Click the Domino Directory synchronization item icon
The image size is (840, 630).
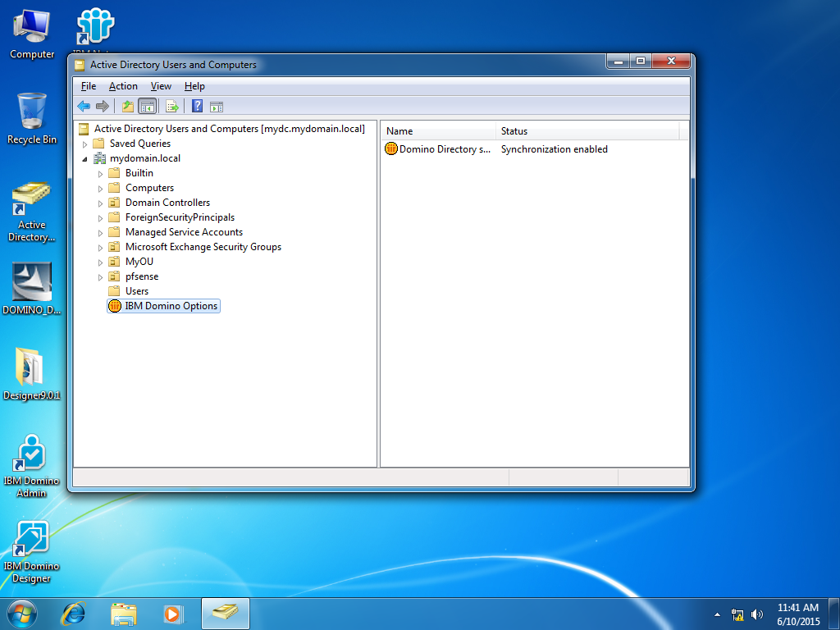coord(391,149)
